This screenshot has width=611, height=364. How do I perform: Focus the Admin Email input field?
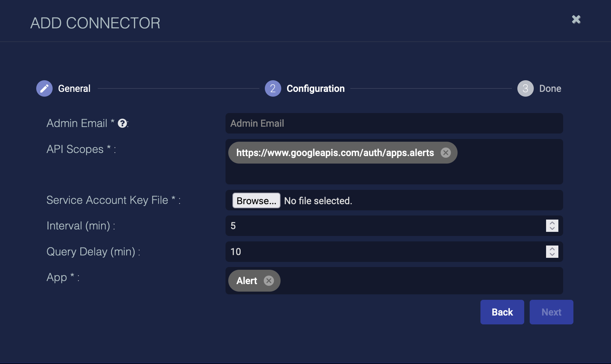394,123
